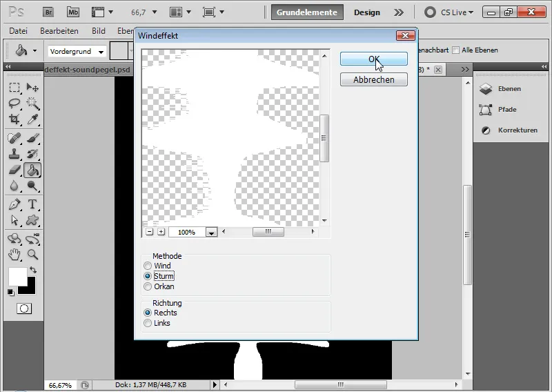Open the Korrekturen panel
The width and height of the screenshot is (552, 392).
[509, 130]
